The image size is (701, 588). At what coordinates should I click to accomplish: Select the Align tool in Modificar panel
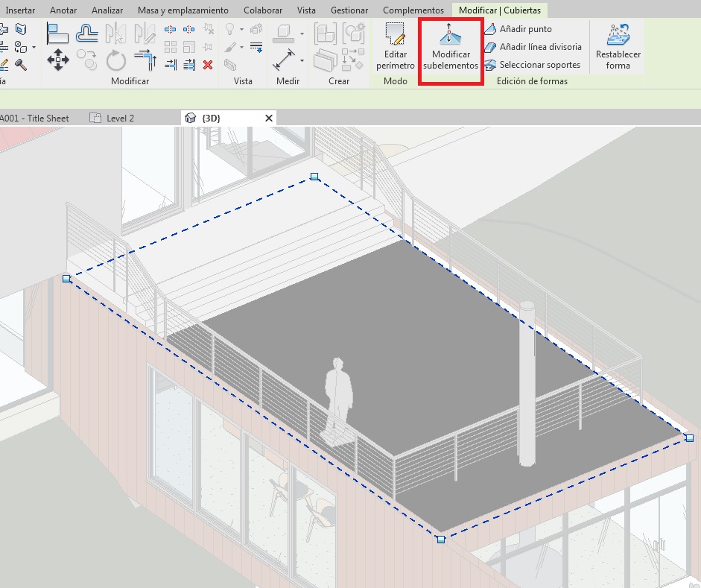point(58,34)
